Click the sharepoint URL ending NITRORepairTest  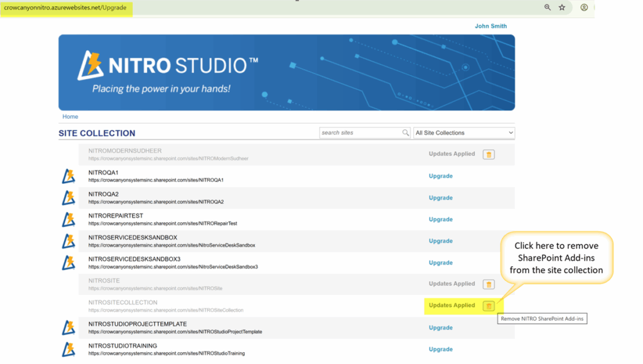pyautogui.click(x=163, y=223)
